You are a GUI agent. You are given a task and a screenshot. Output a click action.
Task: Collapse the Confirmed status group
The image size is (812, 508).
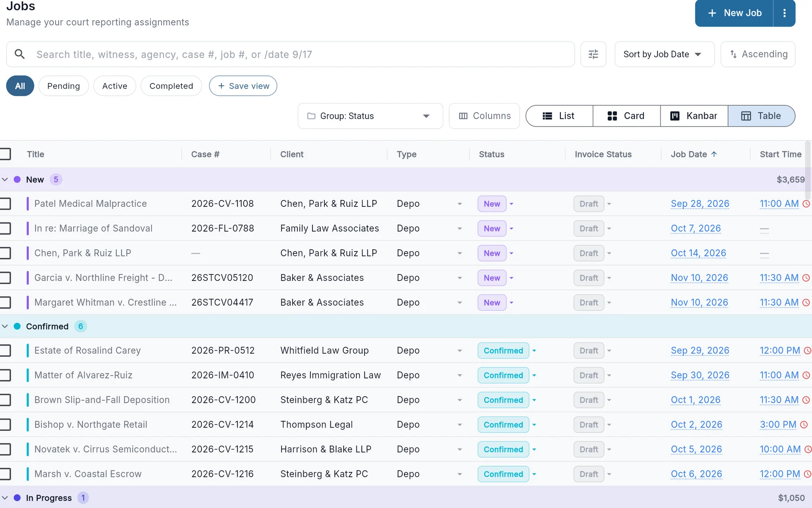(x=5, y=326)
